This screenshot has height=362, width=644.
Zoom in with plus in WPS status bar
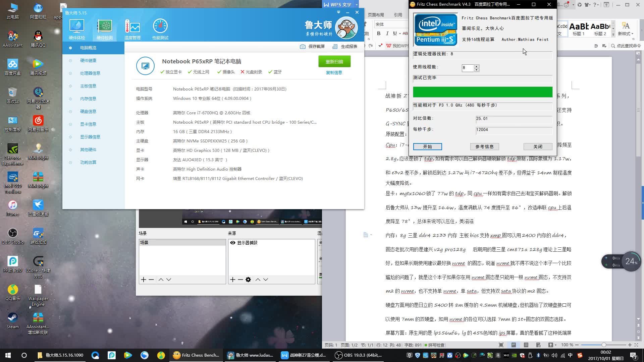click(630, 345)
